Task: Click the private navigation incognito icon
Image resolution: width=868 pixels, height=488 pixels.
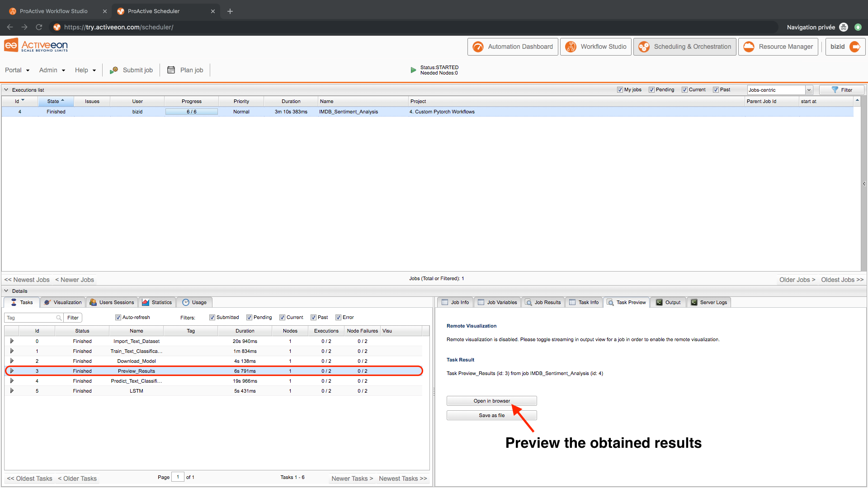Action: (x=844, y=27)
